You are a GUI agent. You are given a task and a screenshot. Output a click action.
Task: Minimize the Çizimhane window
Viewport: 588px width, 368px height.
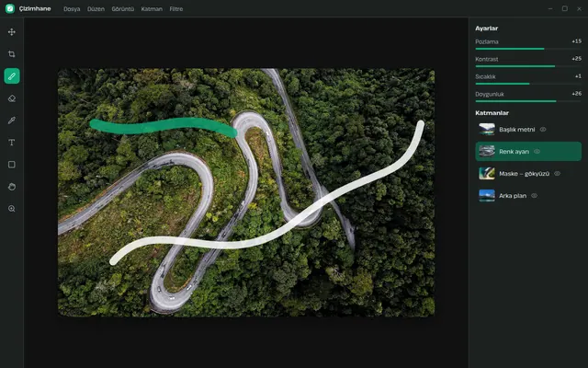[x=550, y=8]
